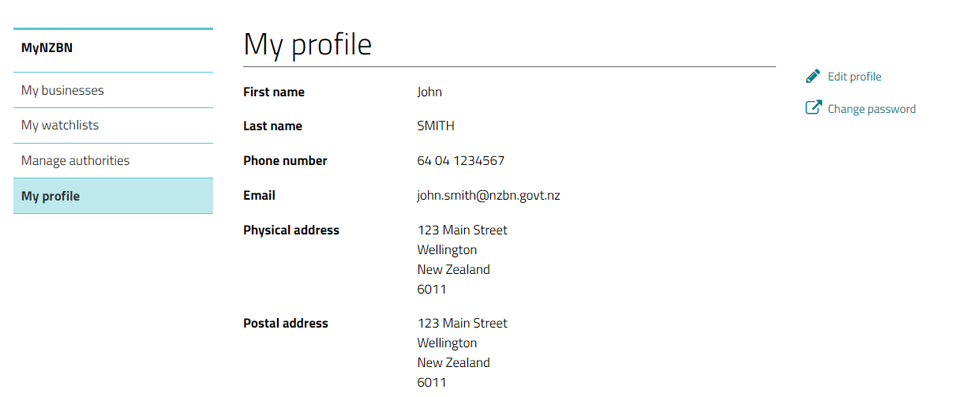Click the Email field label
This screenshot has height=397, width=960.
tap(259, 195)
